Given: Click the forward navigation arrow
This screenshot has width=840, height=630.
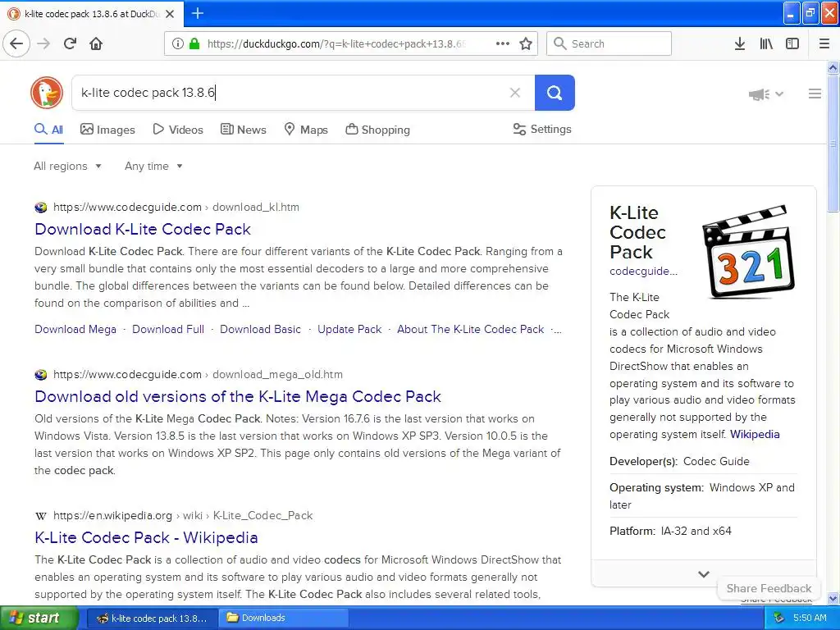Looking at the screenshot, I should point(43,43).
